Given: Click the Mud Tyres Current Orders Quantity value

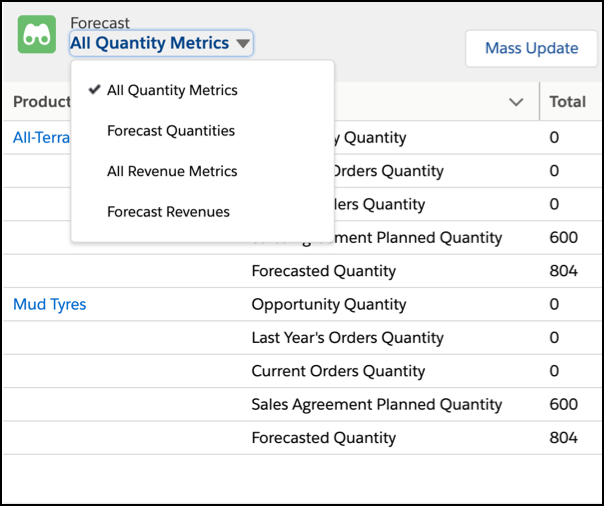Looking at the screenshot, I should pyautogui.click(x=554, y=371).
